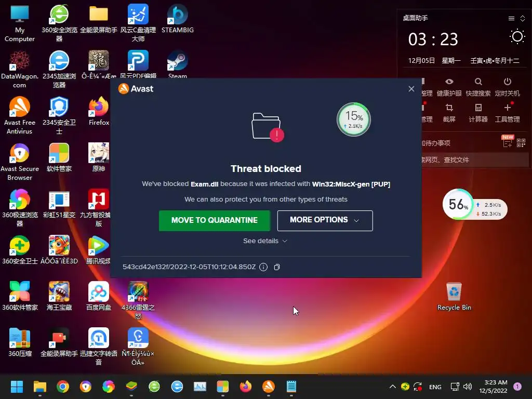The width and height of the screenshot is (532, 399).
Task: Open notification center badge
Action: 517,387
